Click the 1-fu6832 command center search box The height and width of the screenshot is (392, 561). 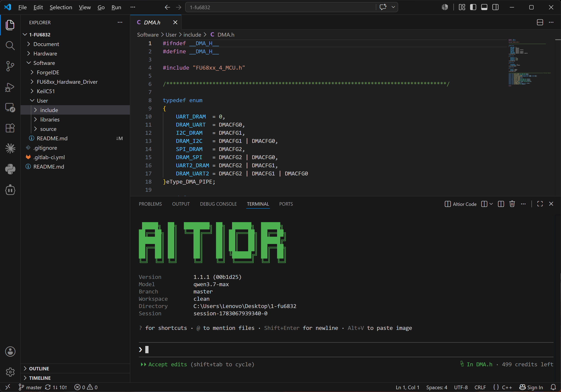point(280,7)
